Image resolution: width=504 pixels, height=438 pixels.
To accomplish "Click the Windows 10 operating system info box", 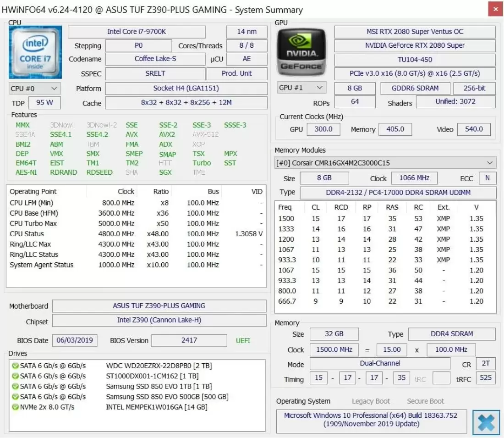I will [371, 420].
